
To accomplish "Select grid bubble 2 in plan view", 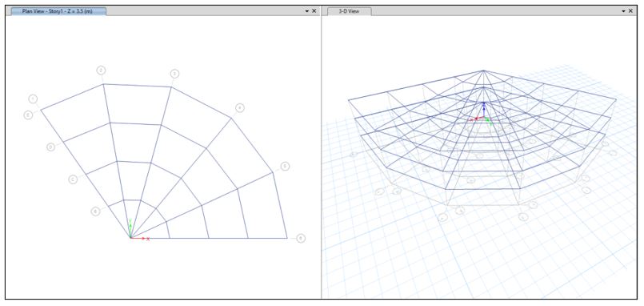I will pos(101,70).
